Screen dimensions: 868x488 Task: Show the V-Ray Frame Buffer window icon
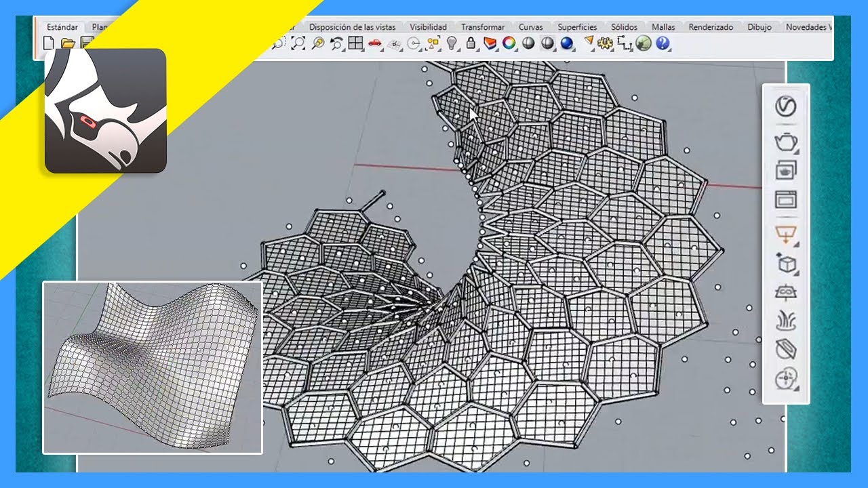[x=785, y=200]
